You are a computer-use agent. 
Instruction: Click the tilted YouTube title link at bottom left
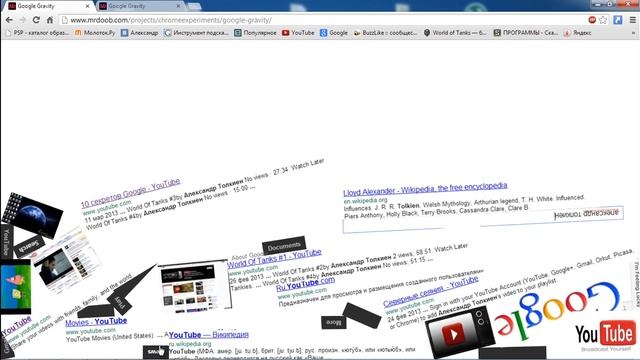pyautogui.click(x=16, y=326)
